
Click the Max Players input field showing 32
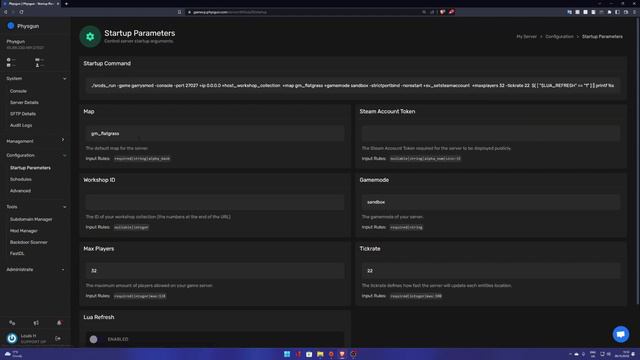215,271
